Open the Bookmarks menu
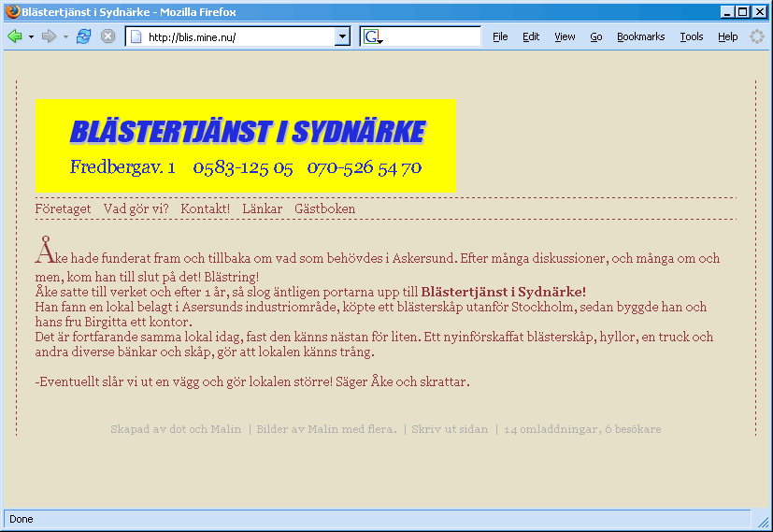The height and width of the screenshot is (532, 773). (640, 36)
